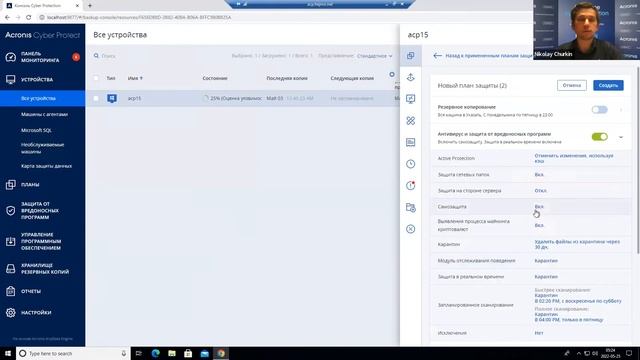Disable the Антивирус и защита toggle

coord(600,137)
